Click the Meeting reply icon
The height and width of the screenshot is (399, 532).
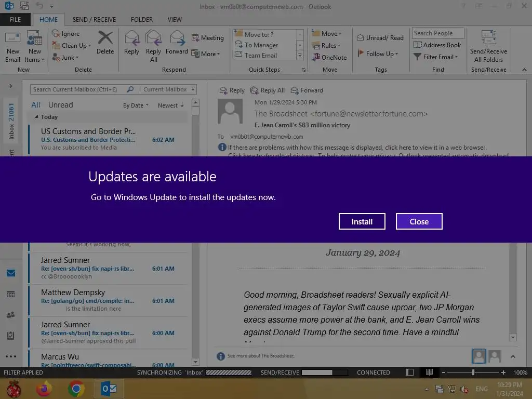click(x=208, y=37)
